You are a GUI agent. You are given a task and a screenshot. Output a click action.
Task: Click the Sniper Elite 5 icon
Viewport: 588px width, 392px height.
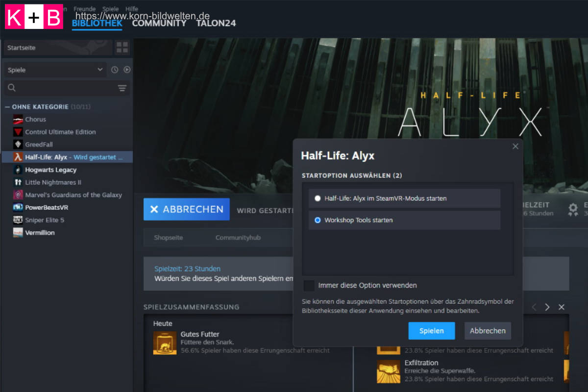[18, 220]
